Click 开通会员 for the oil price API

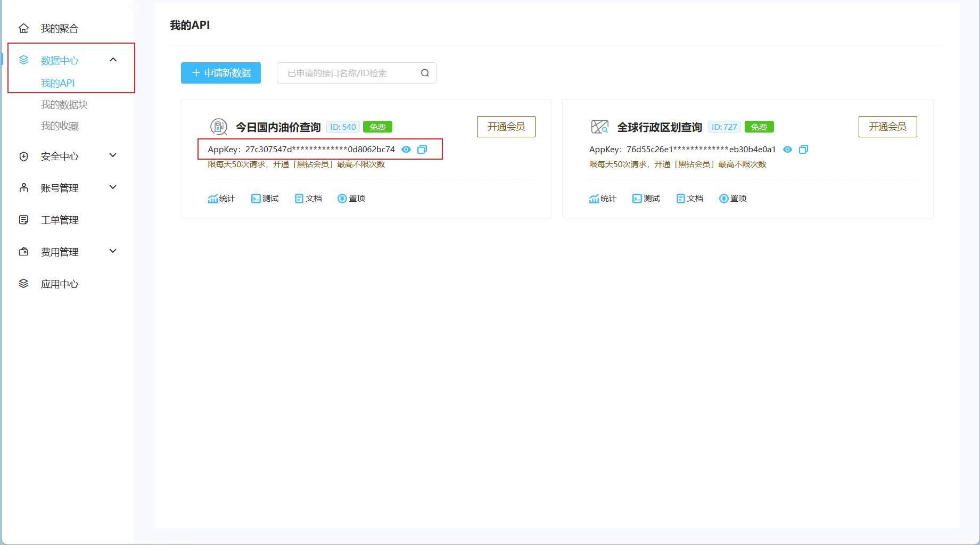[506, 127]
